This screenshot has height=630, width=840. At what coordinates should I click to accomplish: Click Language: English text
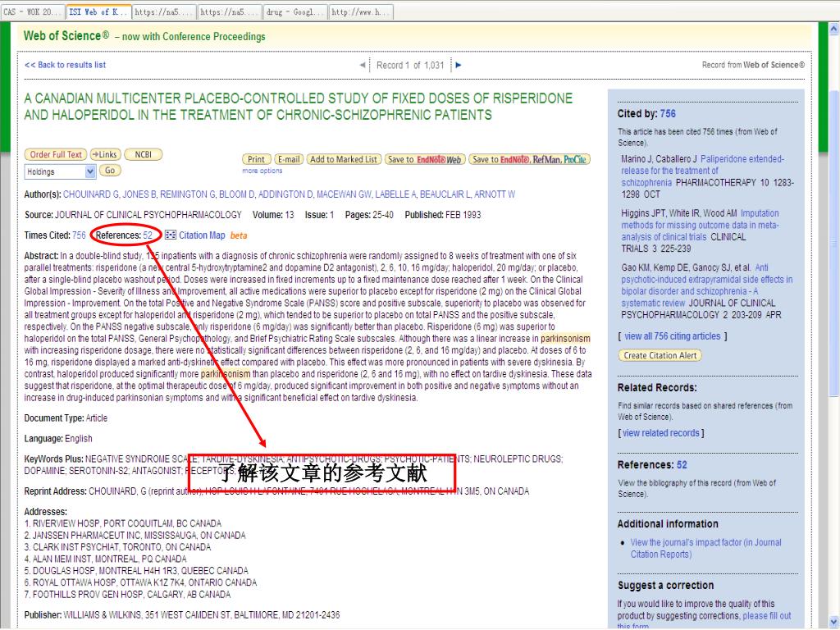(x=58, y=438)
